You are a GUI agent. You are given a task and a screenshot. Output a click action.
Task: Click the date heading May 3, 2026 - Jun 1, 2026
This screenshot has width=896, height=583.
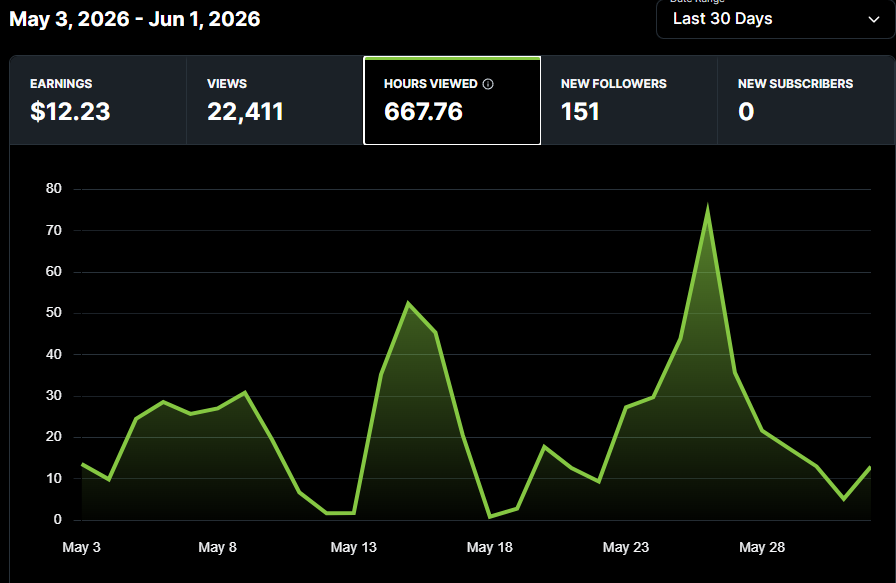[x=135, y=19]
